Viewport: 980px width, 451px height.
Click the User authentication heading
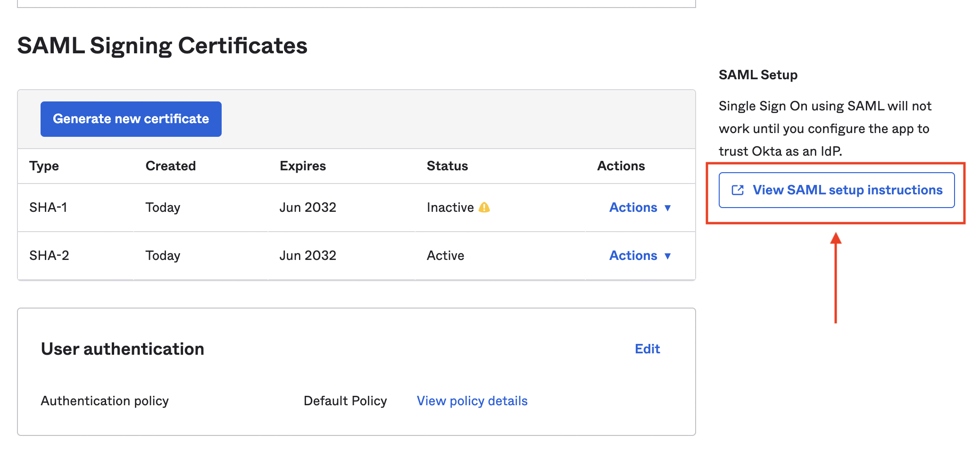(122, 349)
